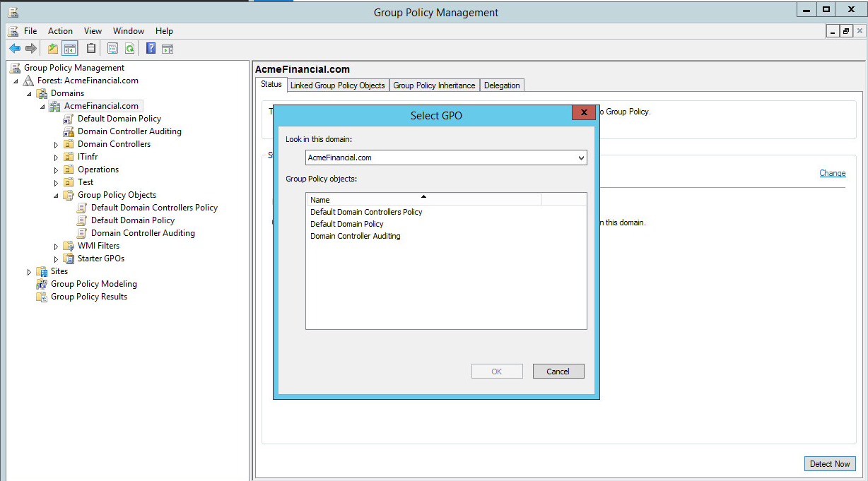Expand the WMI Filters tree node

point(57,247)
